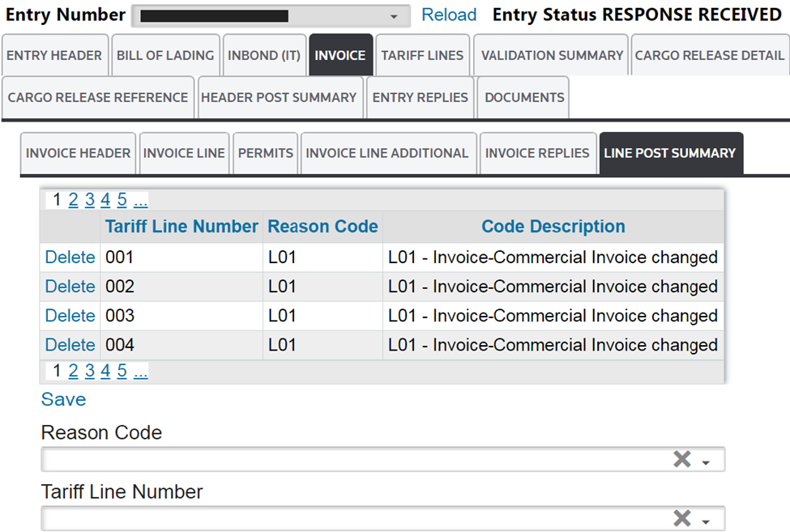
Task: Expand the Tariff Line Number dropdown
Action: tap(706, 520)
